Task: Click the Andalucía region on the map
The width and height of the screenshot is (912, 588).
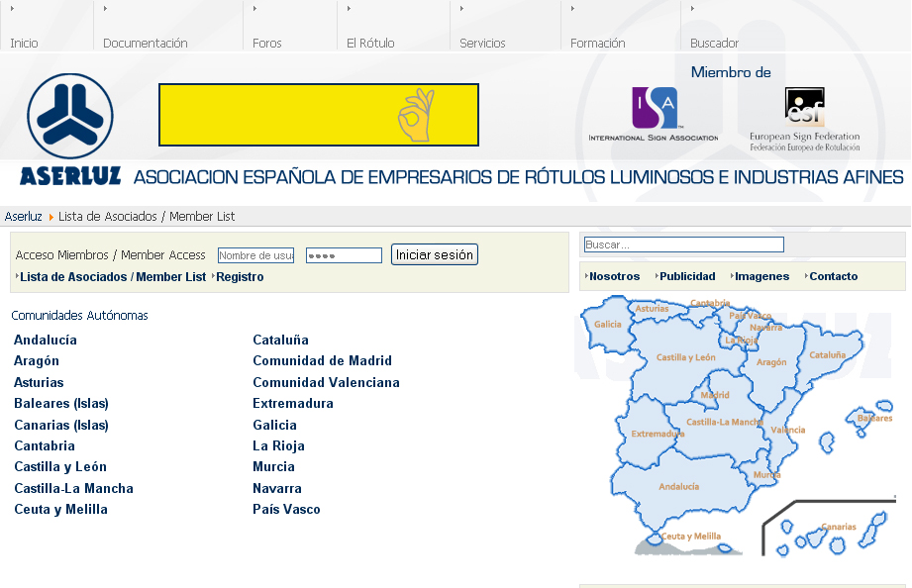Action: (678, 486)
